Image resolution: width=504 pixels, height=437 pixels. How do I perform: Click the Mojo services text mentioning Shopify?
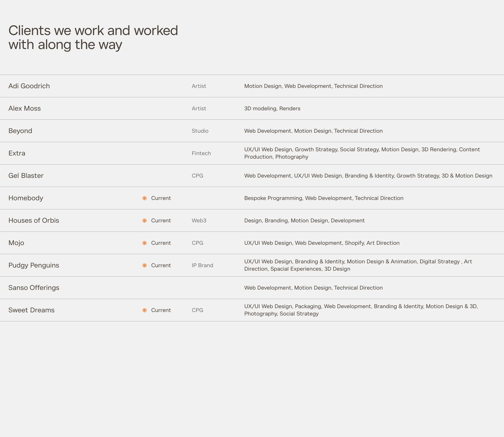pos(322,243)
